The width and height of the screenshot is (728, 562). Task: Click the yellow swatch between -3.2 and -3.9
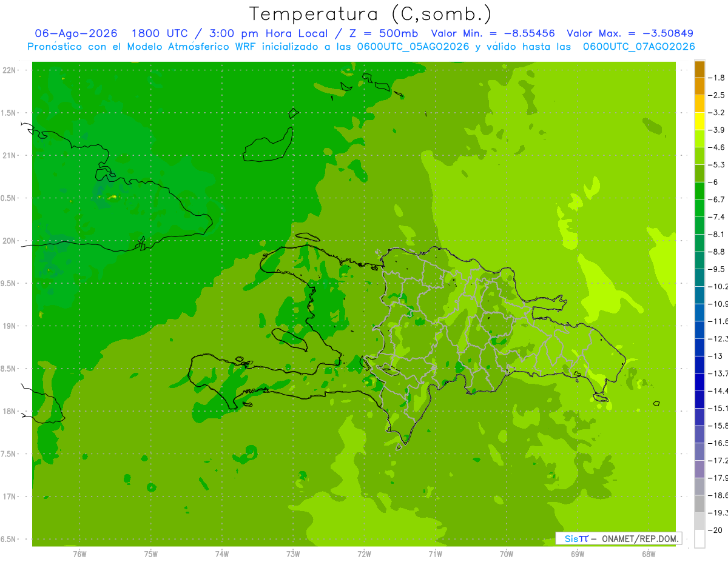tap(699, 121)
